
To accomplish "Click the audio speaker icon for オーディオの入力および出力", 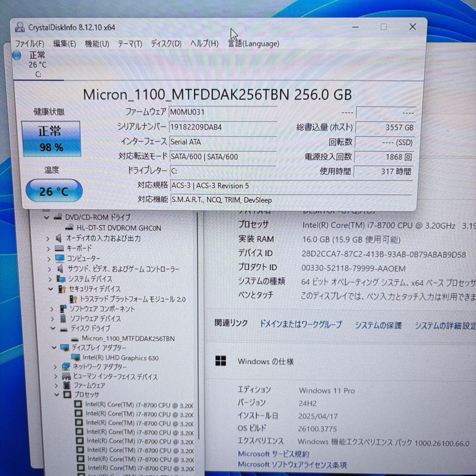I will tap(59, 238).
